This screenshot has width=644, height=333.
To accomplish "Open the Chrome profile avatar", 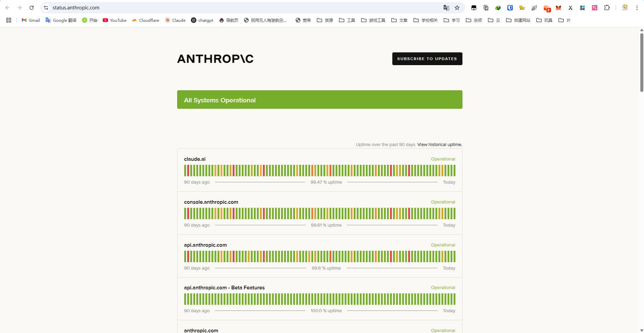I will (625, 8).
